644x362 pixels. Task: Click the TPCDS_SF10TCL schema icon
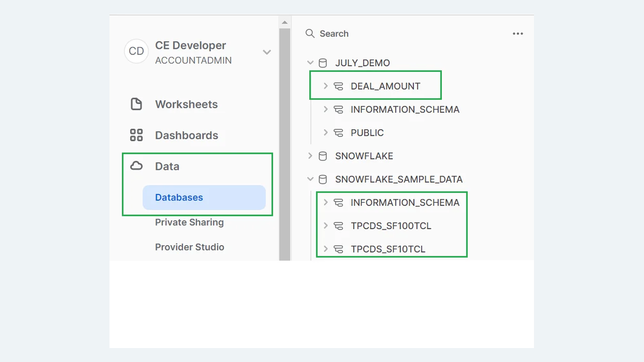[338, 249]
